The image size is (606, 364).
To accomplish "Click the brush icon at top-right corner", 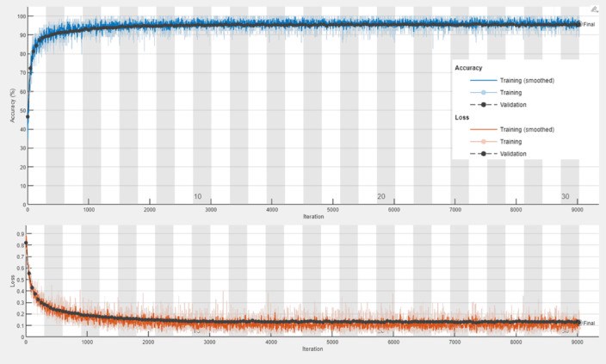I will tap(594, 9).
